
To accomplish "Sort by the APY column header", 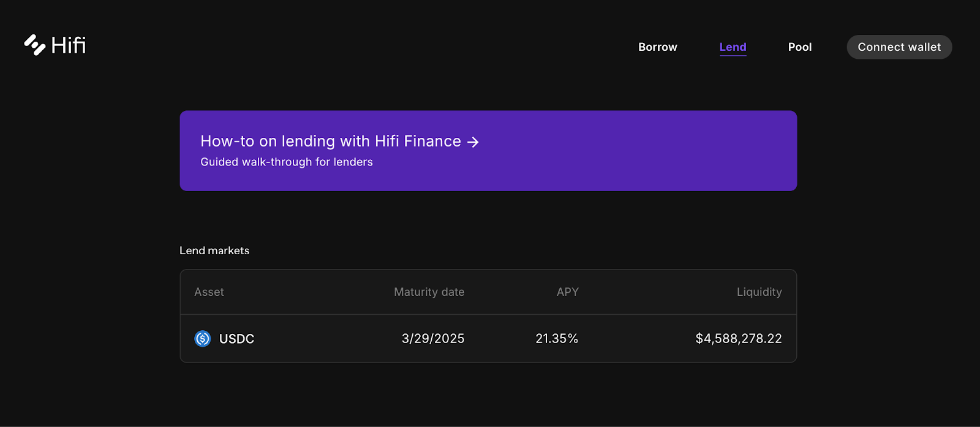I will click(x=567, y=292).
